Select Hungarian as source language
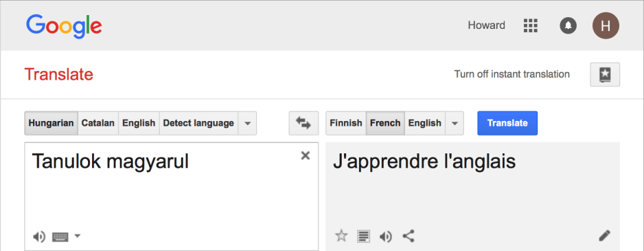The width and height of the screenshot is (644, 251). pos(51,123)
